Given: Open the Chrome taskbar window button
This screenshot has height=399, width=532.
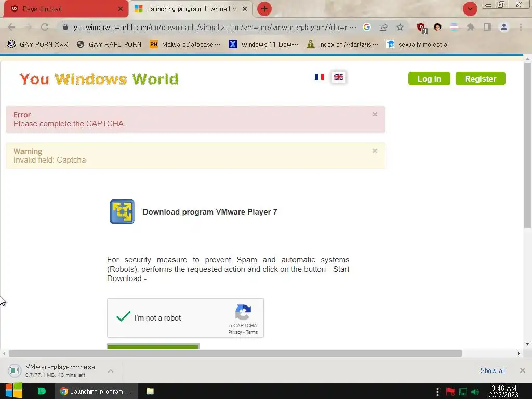Looking at the screenshot, I should point(96,391).
